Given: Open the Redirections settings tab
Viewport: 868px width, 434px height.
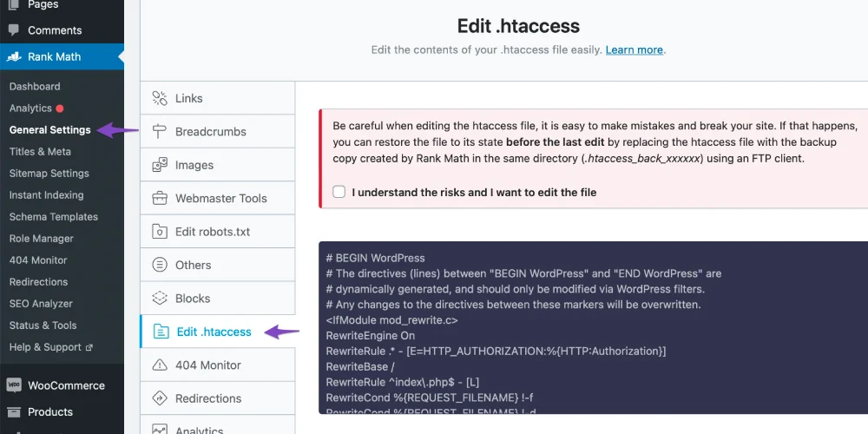Looking at the screenshot, I should click(218, 398).
